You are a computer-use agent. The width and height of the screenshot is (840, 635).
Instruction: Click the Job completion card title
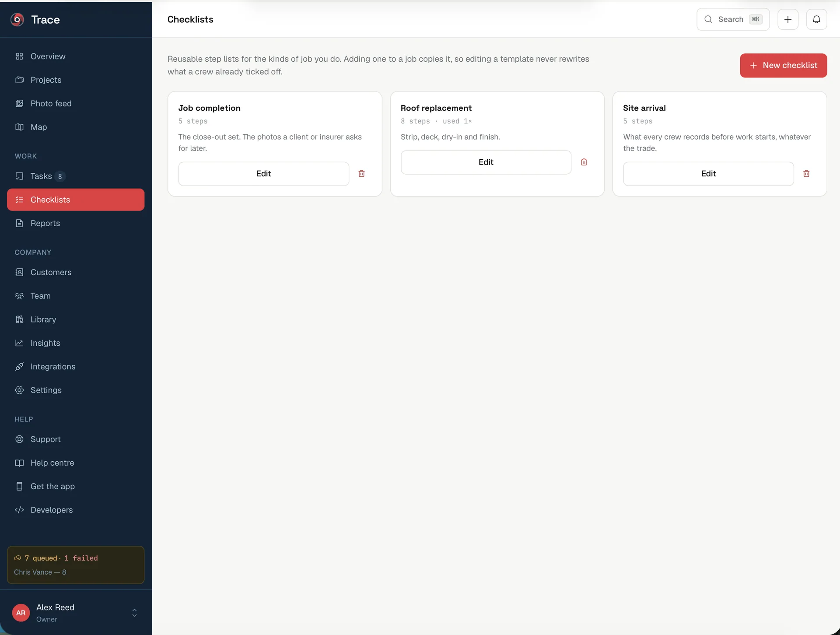pyautogui.click(x=209, y=108)
